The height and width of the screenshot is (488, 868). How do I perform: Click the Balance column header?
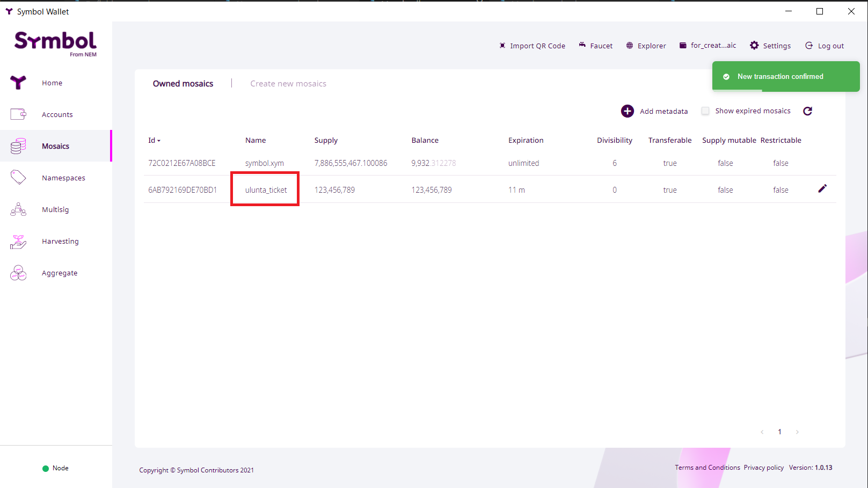[425, 140]
